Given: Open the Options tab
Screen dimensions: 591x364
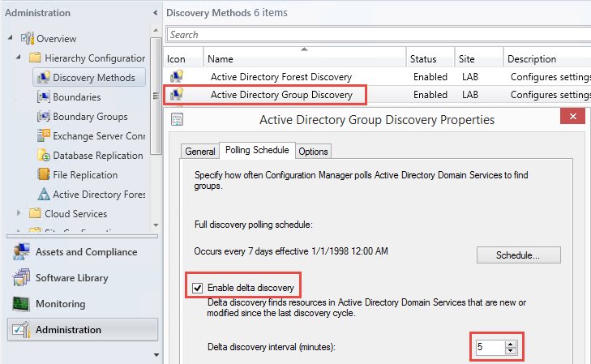Looking at the screenshot, I should click(313, 151).
